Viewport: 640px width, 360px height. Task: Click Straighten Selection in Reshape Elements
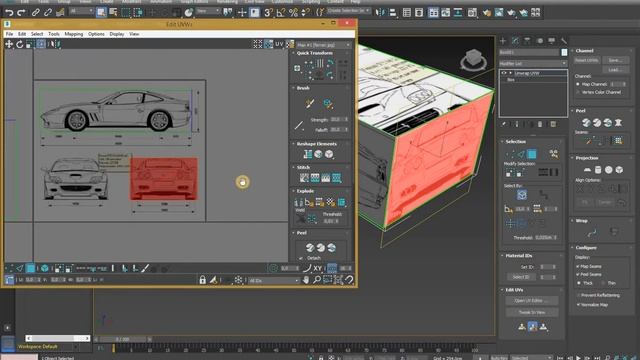click(x=308, y=154)
